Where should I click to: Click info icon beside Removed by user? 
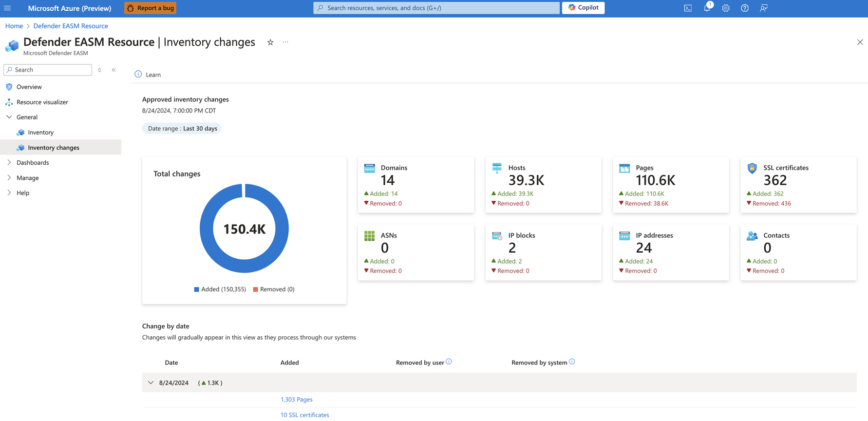tap(449, 362)
